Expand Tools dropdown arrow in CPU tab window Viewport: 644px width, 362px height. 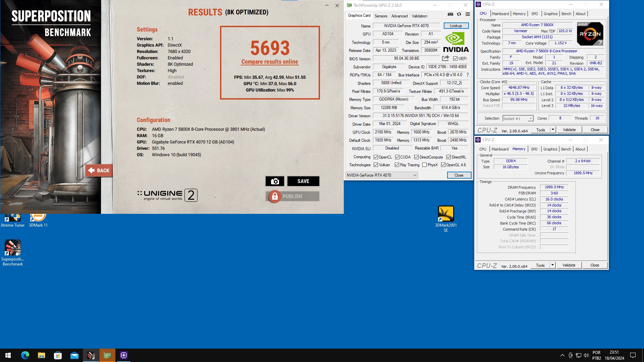[553, 130]
